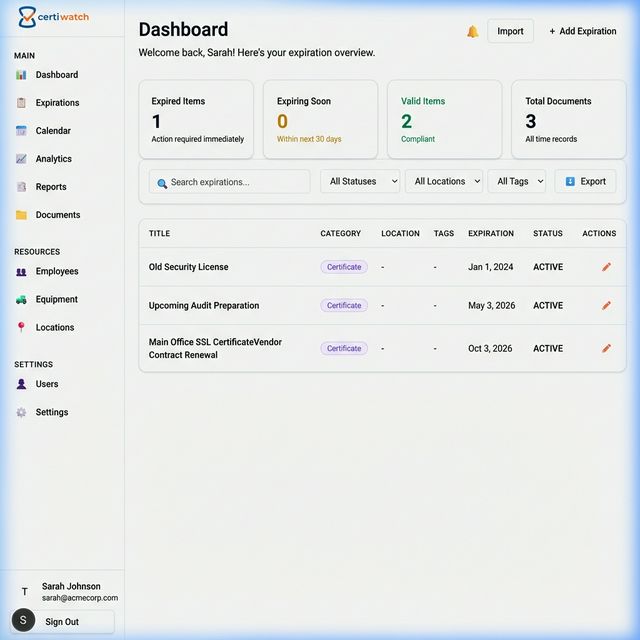Click Upcoming Audit Preparation title
640x640 pixels.
click(204, 305)
